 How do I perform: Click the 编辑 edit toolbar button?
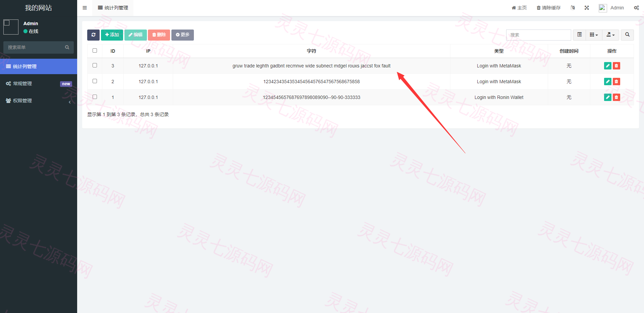tap(136, 35)
